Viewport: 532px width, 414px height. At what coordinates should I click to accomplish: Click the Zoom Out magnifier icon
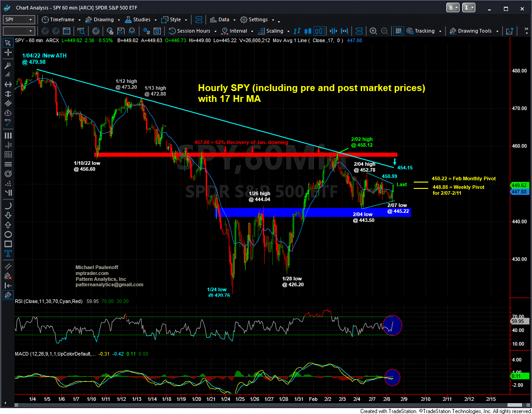pyautogui.click(x=384, y=31)
